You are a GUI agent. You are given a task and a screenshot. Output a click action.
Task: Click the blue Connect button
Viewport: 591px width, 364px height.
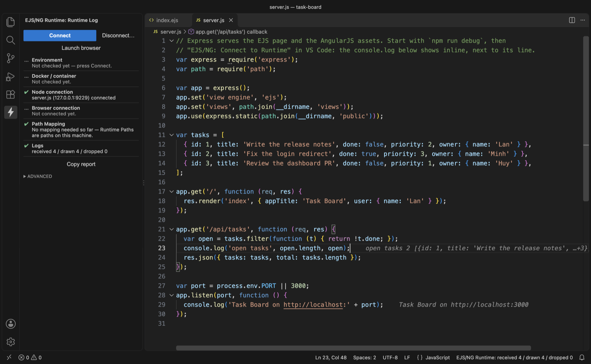[x=60, y=35]
